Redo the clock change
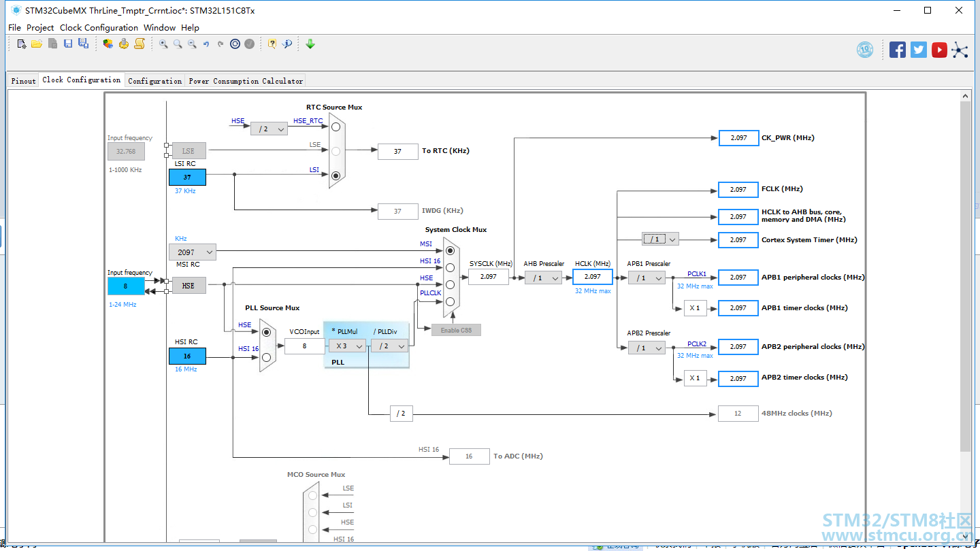980x551 pixels. [220, 44]
